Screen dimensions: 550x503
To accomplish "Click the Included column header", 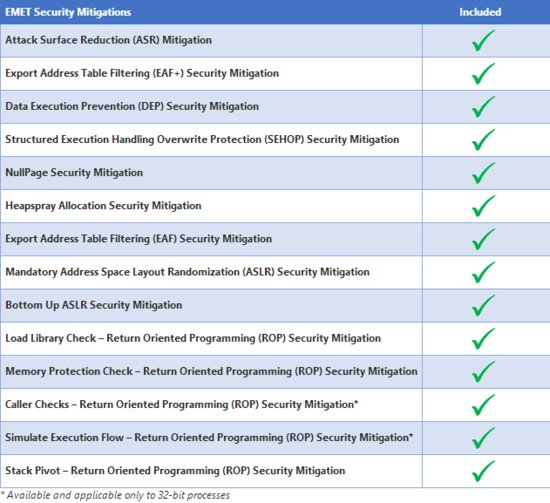I will tap(480, 12).
